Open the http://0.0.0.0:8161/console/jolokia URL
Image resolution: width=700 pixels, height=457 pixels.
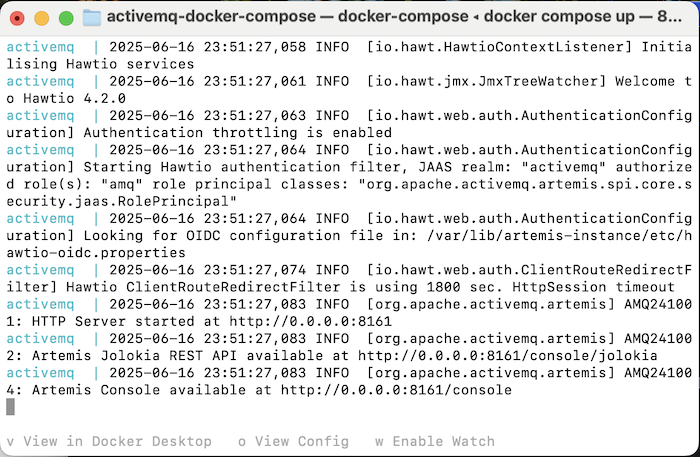pyautogui.click(x=508, y=356)
